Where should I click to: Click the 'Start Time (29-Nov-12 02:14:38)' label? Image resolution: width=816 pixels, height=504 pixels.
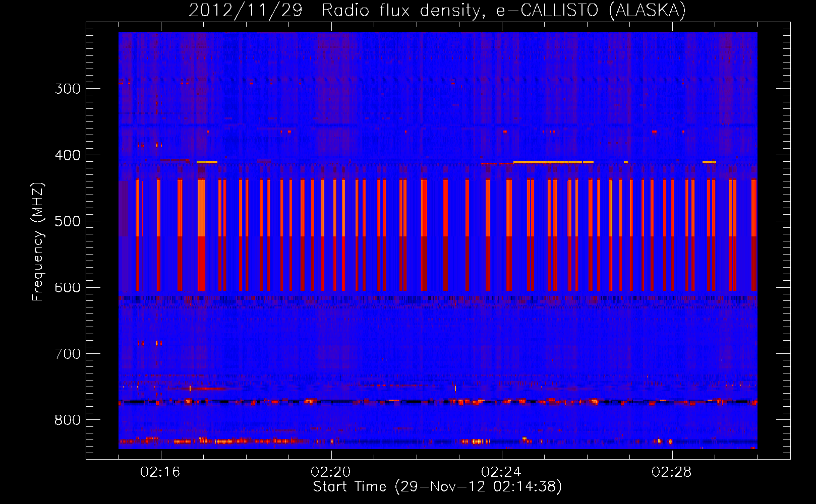437,487
